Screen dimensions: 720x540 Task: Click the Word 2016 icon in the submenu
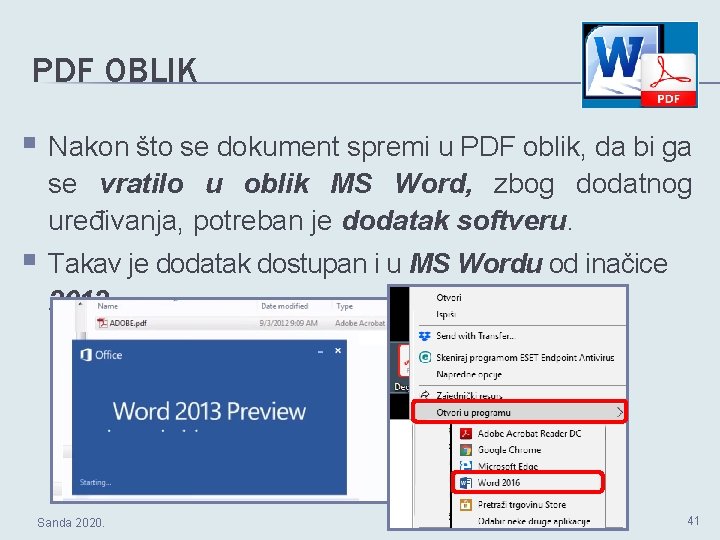tap(466, 483)
